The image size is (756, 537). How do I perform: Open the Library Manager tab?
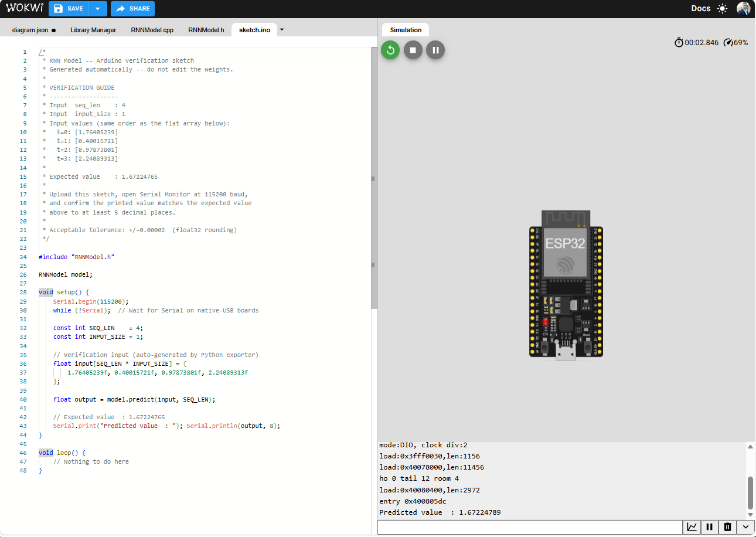93,30
